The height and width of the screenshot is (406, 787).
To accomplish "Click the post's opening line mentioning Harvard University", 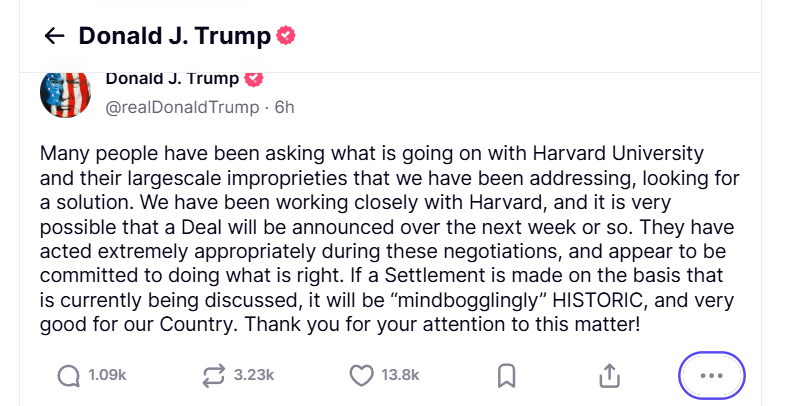I will [372, 155].
